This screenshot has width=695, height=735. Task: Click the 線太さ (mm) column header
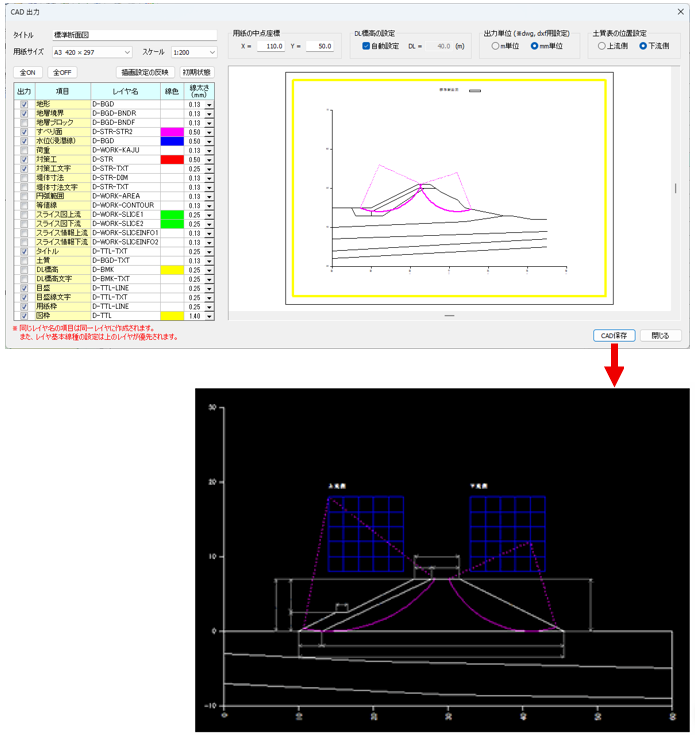[199, 91]
